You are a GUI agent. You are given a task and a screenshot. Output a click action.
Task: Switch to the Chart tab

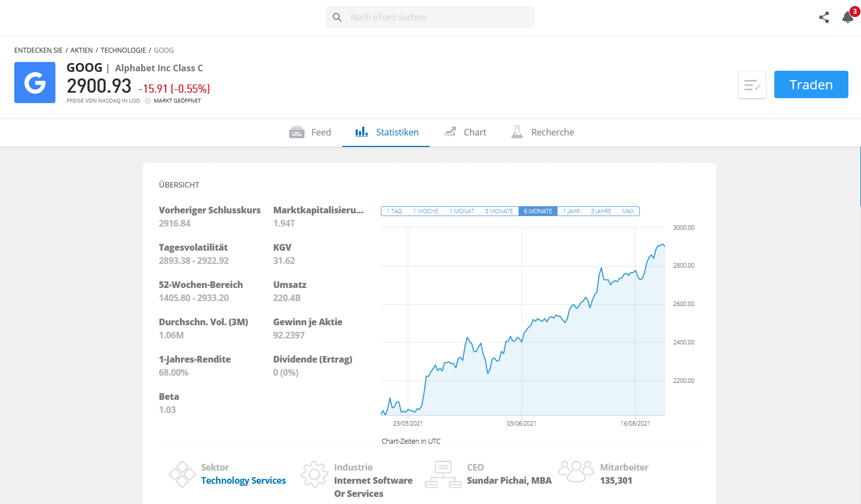465,132
